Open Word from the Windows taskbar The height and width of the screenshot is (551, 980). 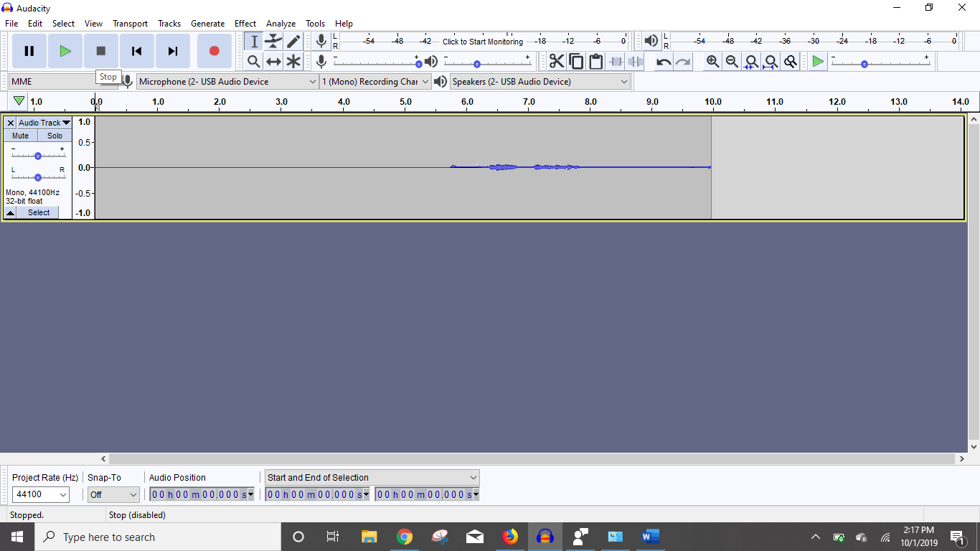click(x=650, y=537)
